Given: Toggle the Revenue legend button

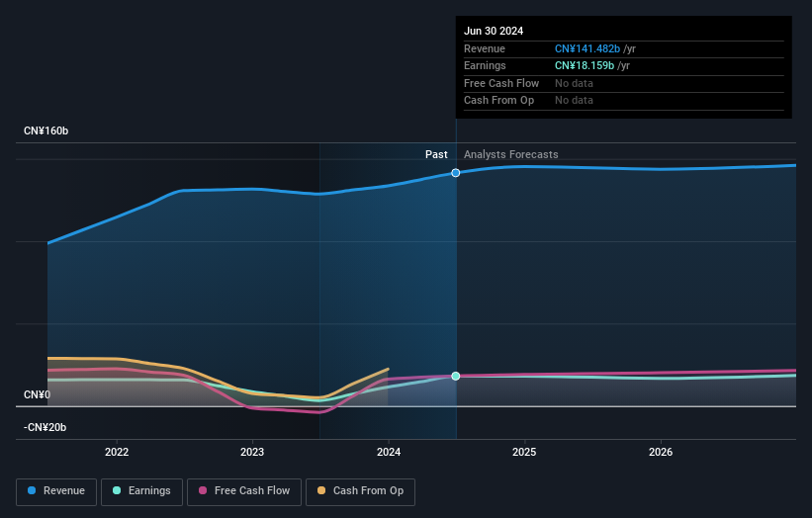Looking at the screenshot, I should coord(56,491).
